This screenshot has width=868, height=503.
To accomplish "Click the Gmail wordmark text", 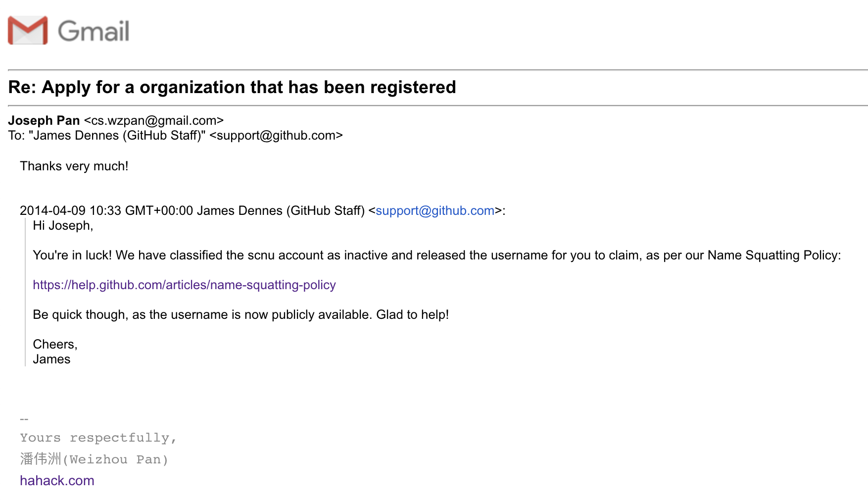I will (x=94, y=31).
